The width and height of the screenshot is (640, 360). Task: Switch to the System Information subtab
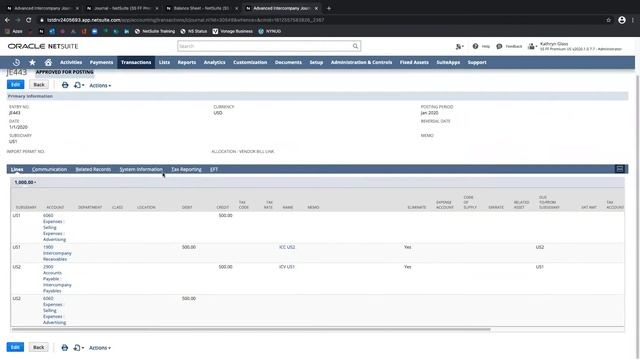click(x=141, y=169)
